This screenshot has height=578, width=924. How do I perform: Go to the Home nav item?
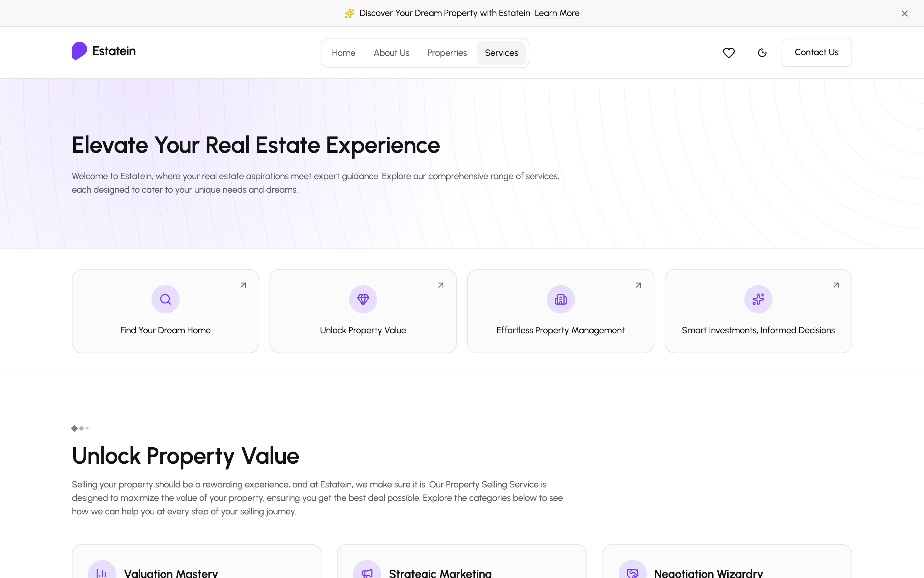coord(343,53)
